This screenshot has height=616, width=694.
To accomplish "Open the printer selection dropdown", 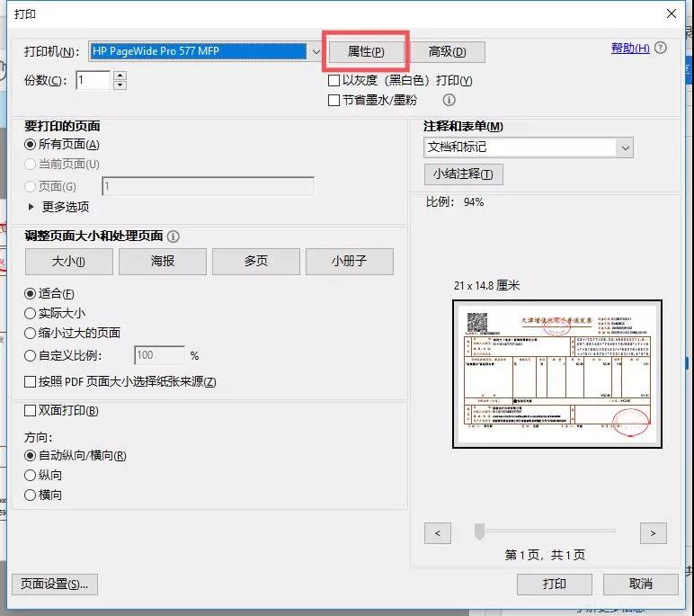I will (315, 52).
